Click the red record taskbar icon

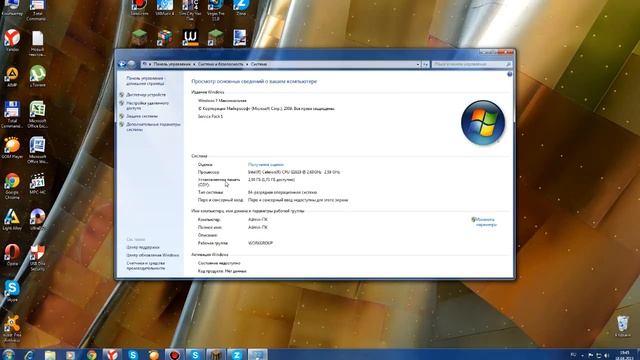[175, 355]
